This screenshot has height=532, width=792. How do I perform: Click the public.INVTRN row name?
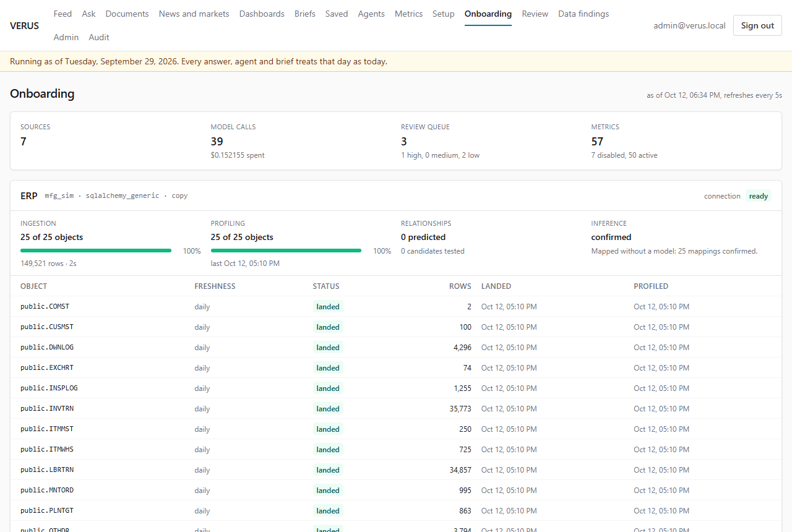click(47, 408)
